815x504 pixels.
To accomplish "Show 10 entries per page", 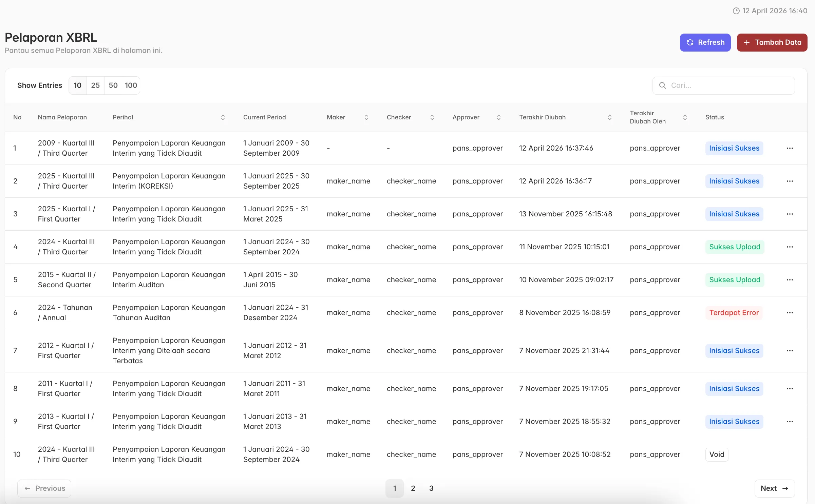I will [78, 85].
